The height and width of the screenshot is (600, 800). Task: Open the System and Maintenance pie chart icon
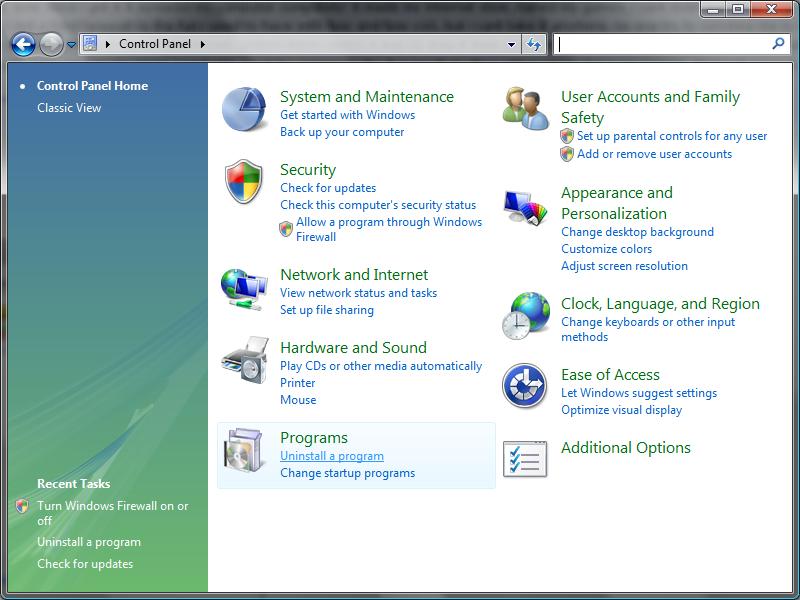coord(244,109)
